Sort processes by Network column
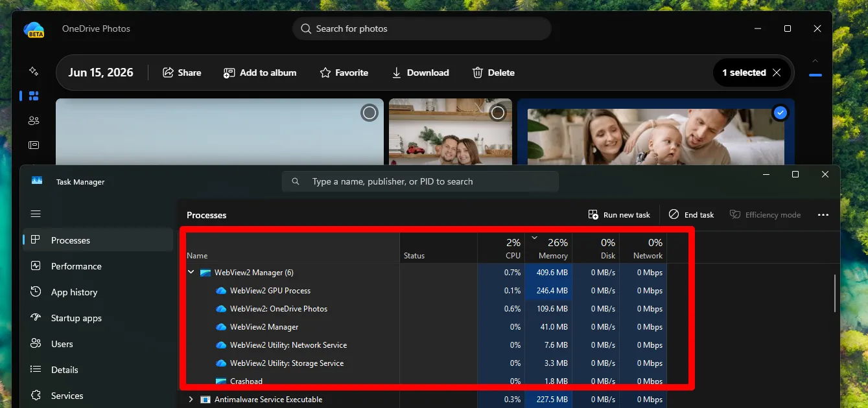 click(643, 247)
